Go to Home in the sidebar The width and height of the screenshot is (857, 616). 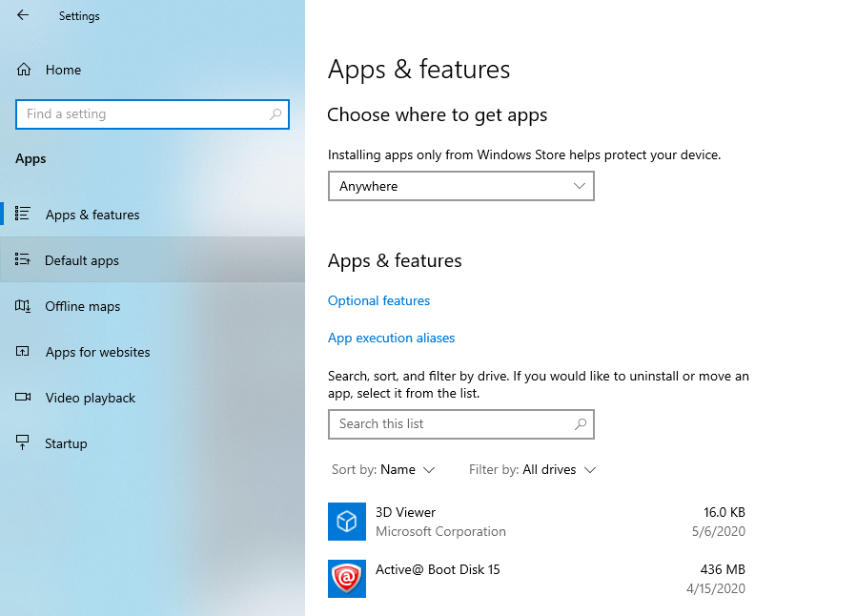coord(153,70)
